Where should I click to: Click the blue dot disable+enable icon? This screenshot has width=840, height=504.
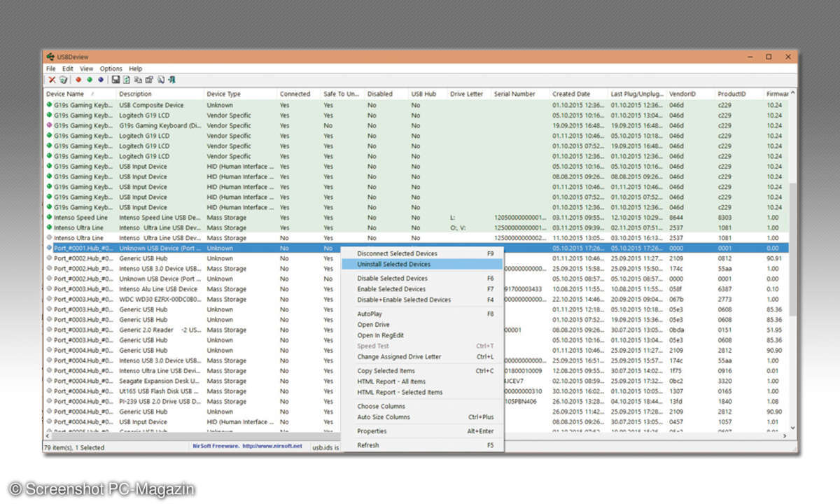100,80
